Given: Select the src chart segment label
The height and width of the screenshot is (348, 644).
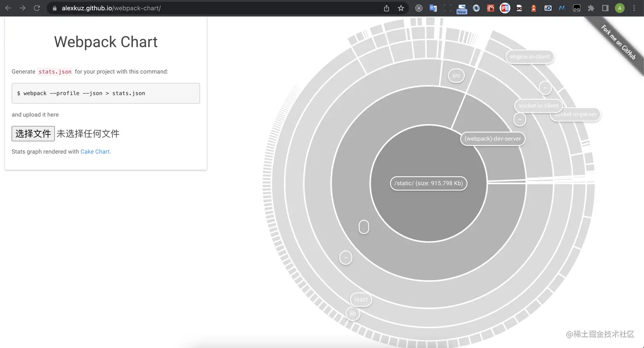Looking at the screenshot, I should (x=456, y=76).
